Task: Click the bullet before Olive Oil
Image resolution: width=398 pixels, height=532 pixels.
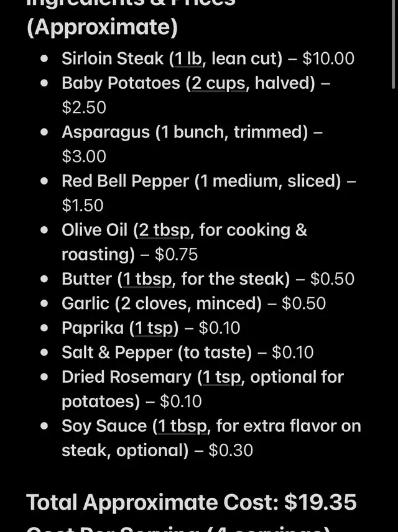Action: pyautogui.click(x=44, y=230)
